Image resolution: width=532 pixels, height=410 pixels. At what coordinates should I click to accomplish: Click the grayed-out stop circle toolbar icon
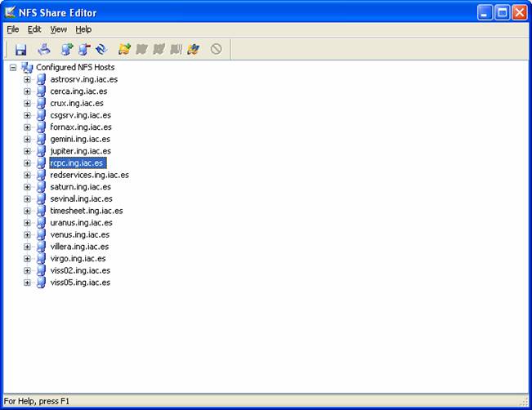click(x=216, y=50)
